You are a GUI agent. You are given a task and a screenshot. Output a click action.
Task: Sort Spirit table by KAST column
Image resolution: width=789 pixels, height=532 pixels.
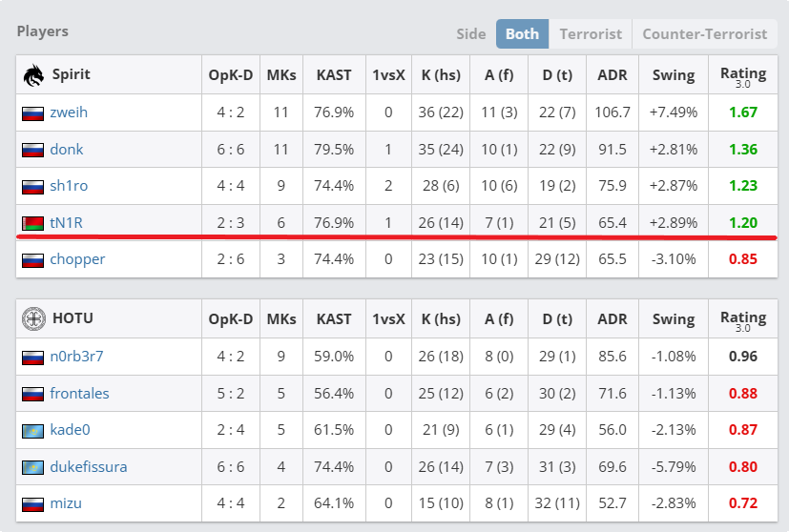(x=334, y=74)
